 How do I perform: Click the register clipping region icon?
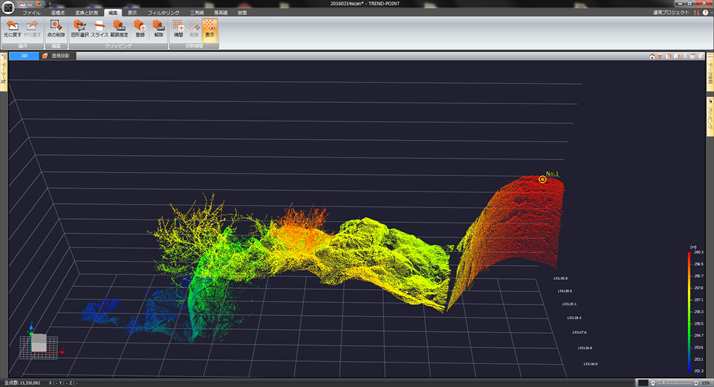point(139,29)
